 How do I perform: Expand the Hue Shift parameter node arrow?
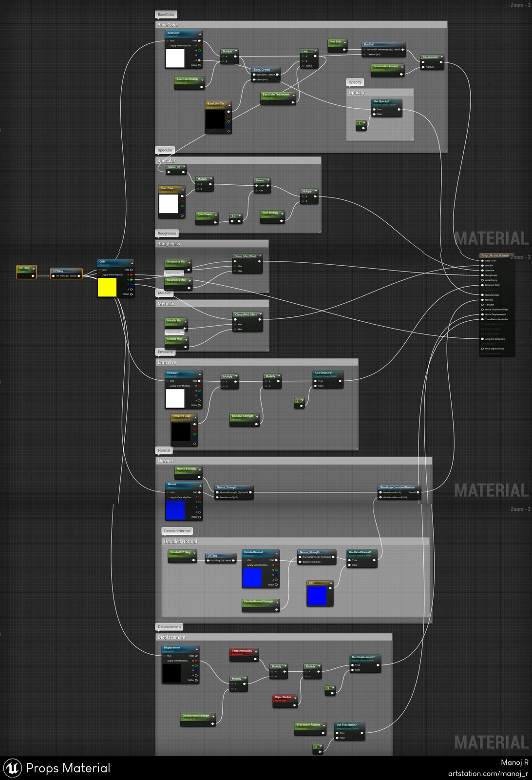point(345,42)
